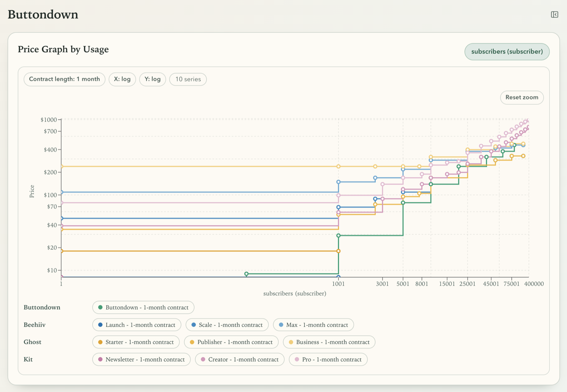Toggle Pro 1-month contract series
Image resolution: width=567 pixels, height=392 pixels.
pos(329,359)
